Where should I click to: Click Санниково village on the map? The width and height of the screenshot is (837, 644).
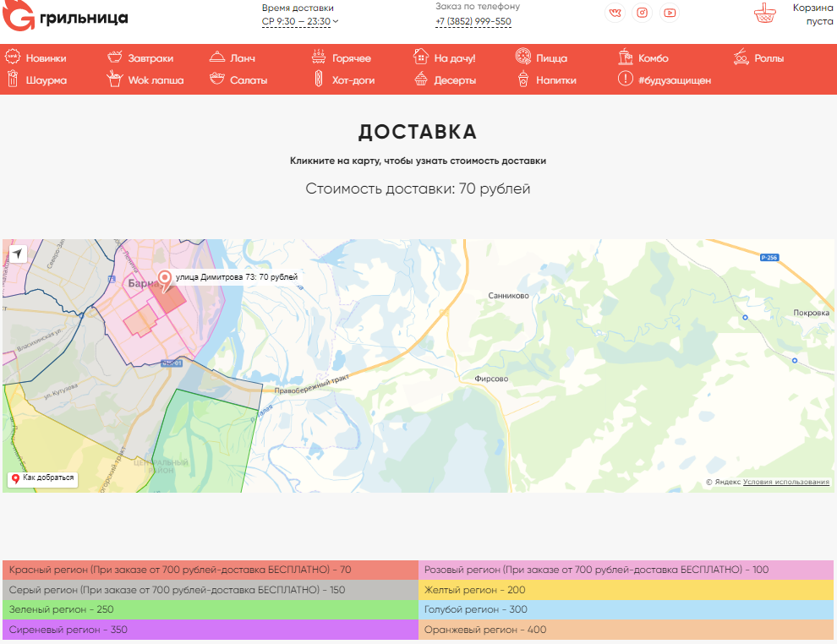[508, 296]
